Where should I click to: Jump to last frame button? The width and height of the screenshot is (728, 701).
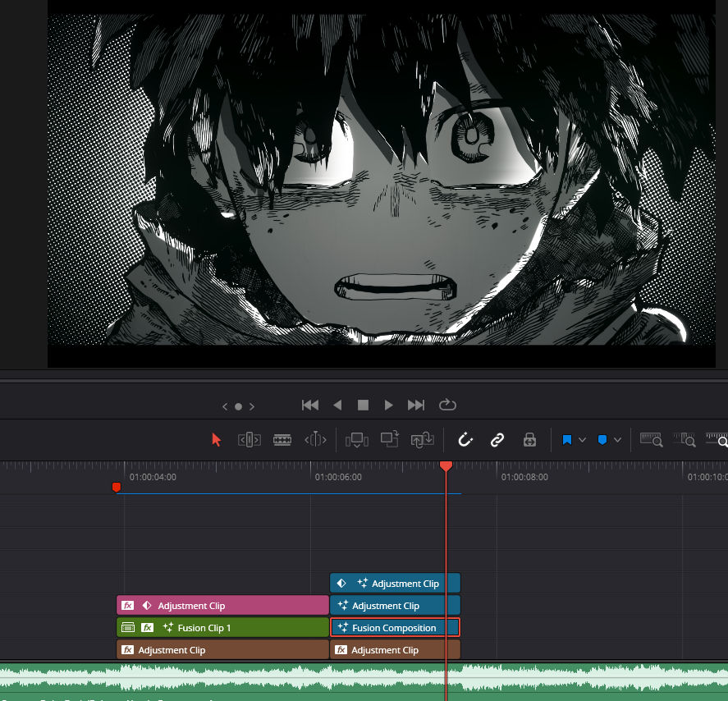416,405
